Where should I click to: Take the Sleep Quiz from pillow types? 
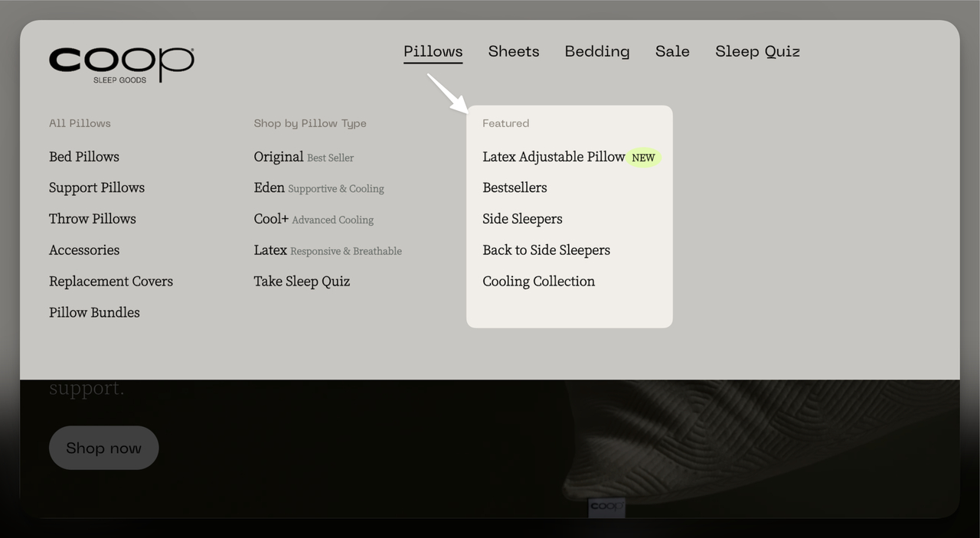(301, 281)
